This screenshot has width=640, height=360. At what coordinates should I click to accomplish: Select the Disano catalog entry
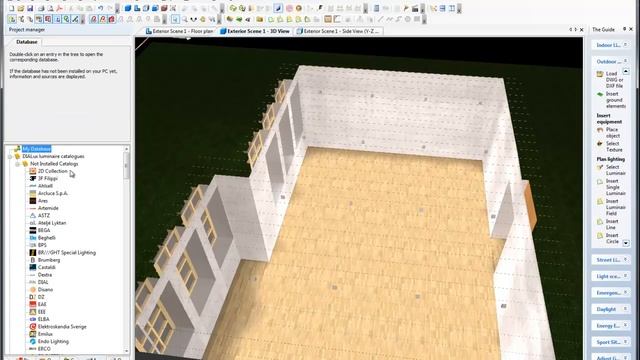tap(45, 289)
